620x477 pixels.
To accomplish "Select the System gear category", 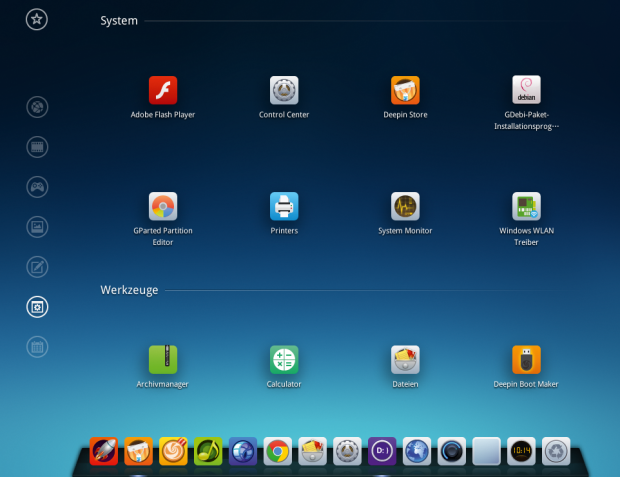I will (37, 307).
